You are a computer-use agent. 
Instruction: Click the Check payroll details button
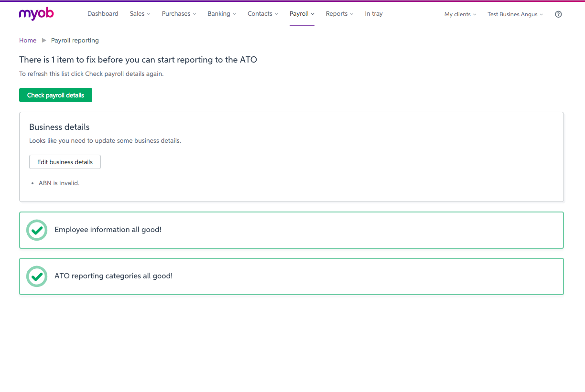[55, 95]
